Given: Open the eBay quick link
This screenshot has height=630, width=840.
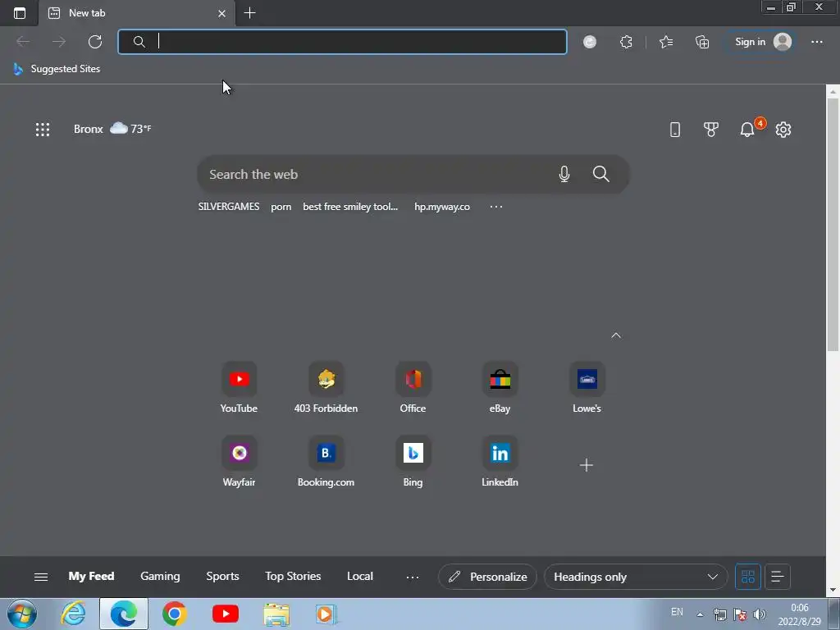Looking at the screenshot, I should click(500, 388).
